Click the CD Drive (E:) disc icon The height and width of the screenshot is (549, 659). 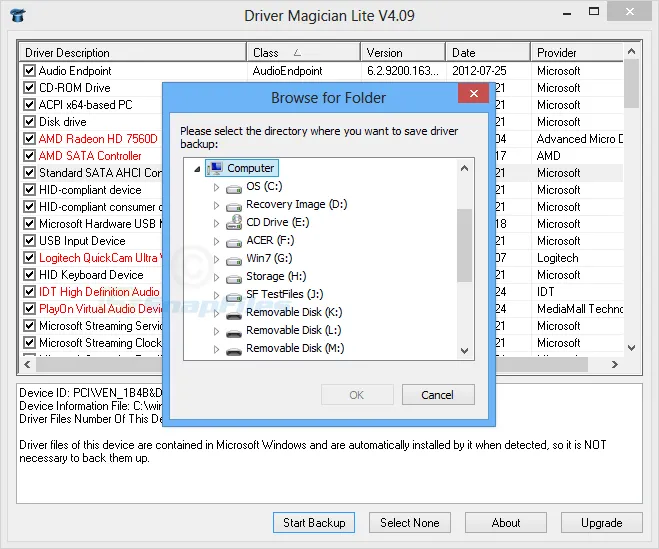pos(234,222)
